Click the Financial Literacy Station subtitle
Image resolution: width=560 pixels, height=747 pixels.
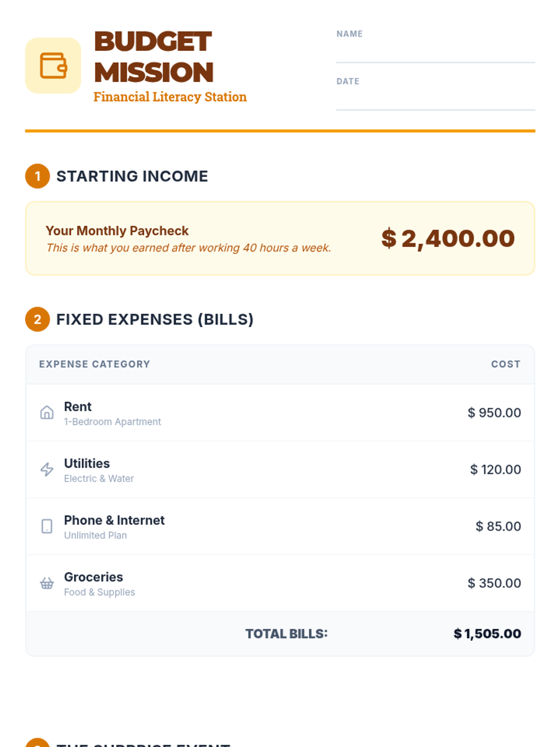click(x=170, y=97)
